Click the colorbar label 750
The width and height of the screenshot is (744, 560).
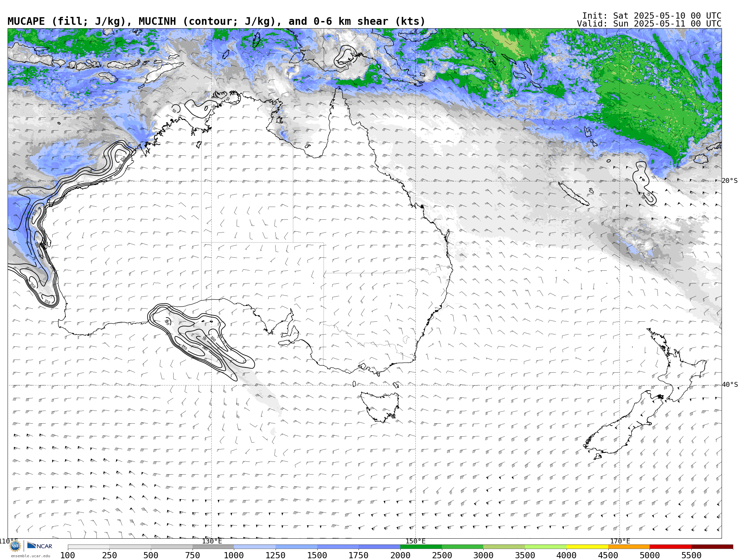coord(193,556)
